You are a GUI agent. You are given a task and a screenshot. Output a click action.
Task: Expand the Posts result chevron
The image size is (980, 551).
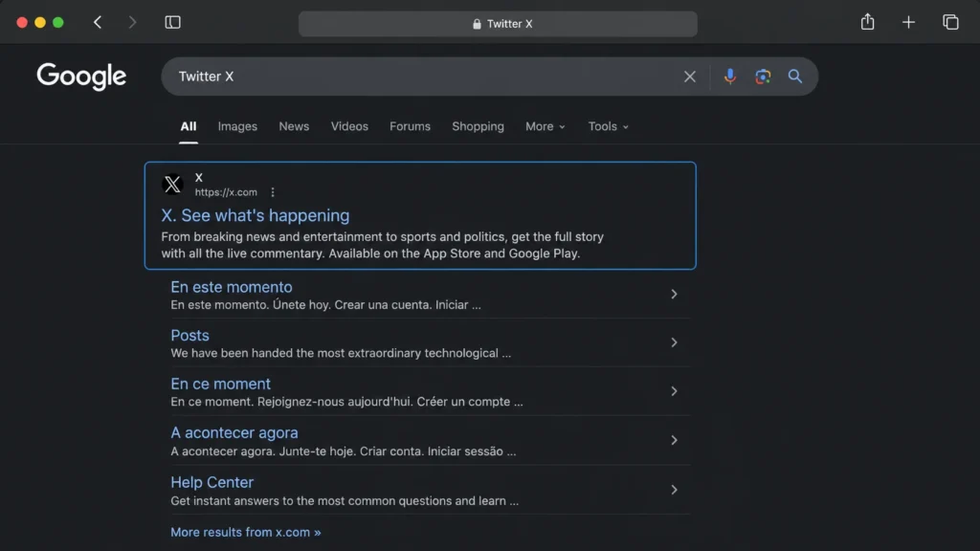[x=674, y=342]
